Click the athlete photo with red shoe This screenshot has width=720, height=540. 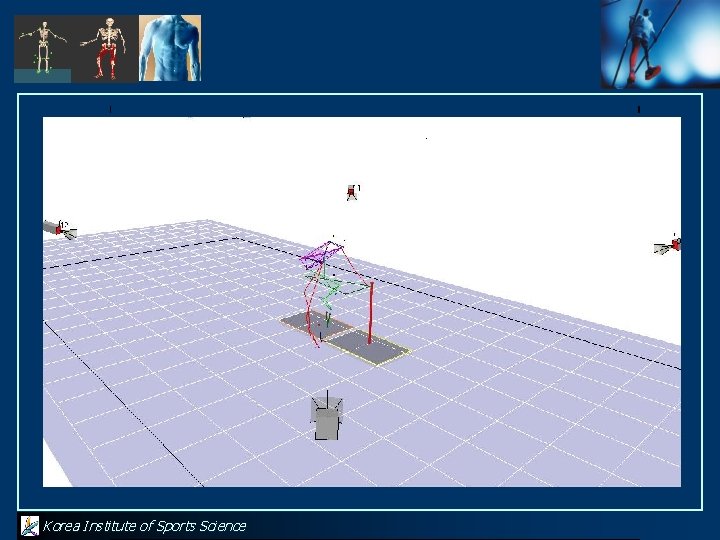(x=660, y=44)
